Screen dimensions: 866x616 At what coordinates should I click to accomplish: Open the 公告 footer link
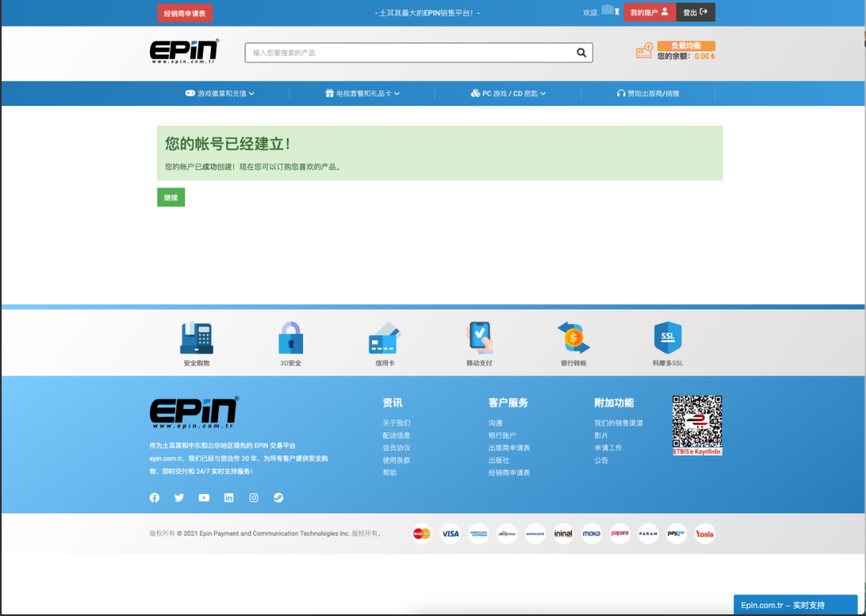601,460
